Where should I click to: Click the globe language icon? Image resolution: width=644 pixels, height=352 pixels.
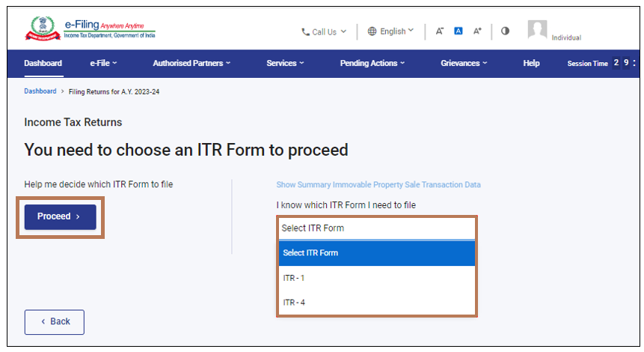coord(372,31)
